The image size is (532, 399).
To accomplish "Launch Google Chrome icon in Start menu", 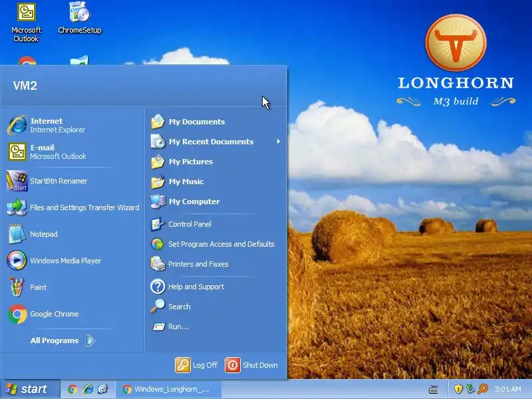I will coord(17,314).
